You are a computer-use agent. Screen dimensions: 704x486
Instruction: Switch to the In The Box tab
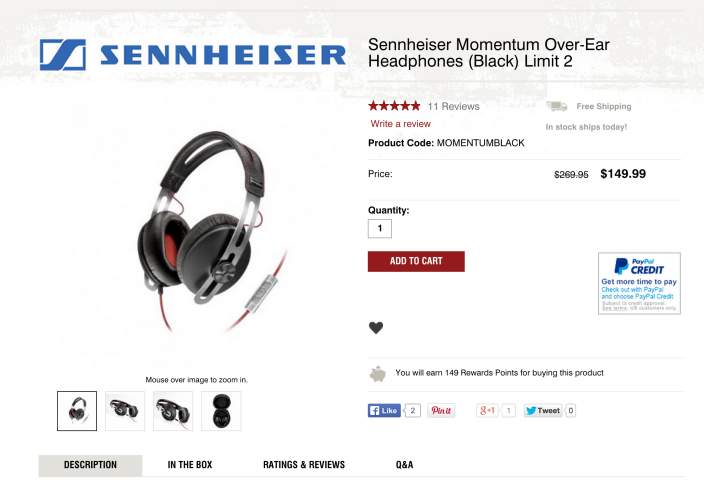pyautogui.click(x=190, y=465)
